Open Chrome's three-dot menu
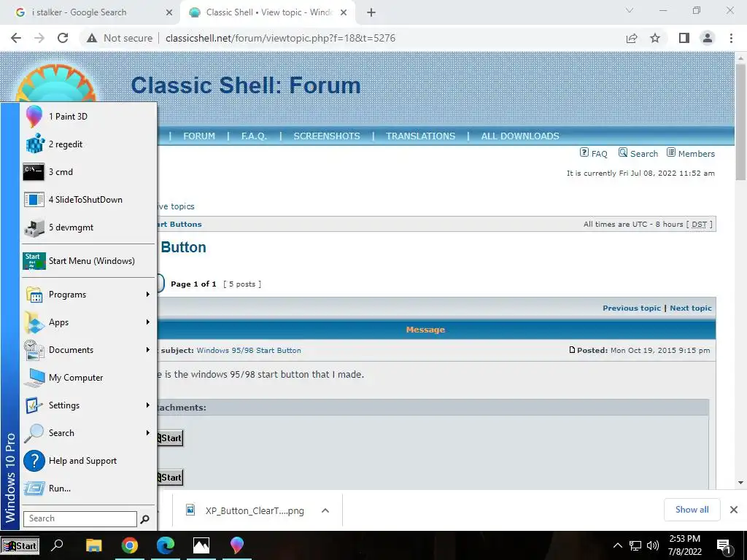Image resolution: width=747 pixels, height=560 pixels. (731, 38)
